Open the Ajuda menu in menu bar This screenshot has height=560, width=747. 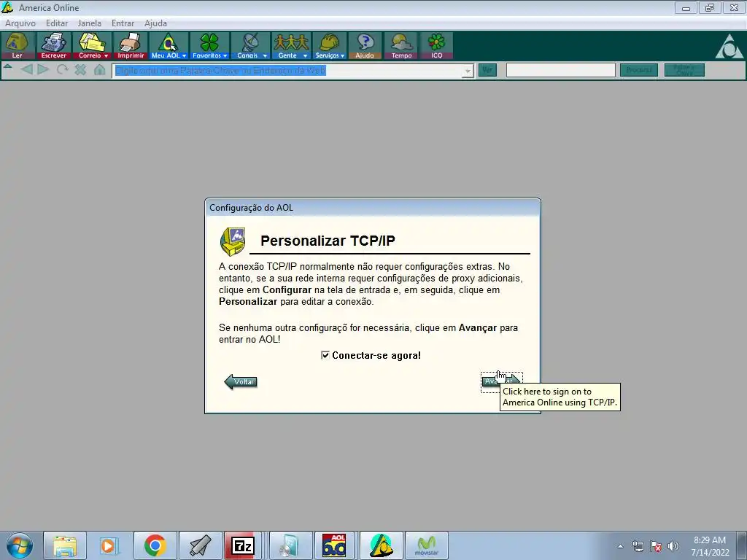156,23
